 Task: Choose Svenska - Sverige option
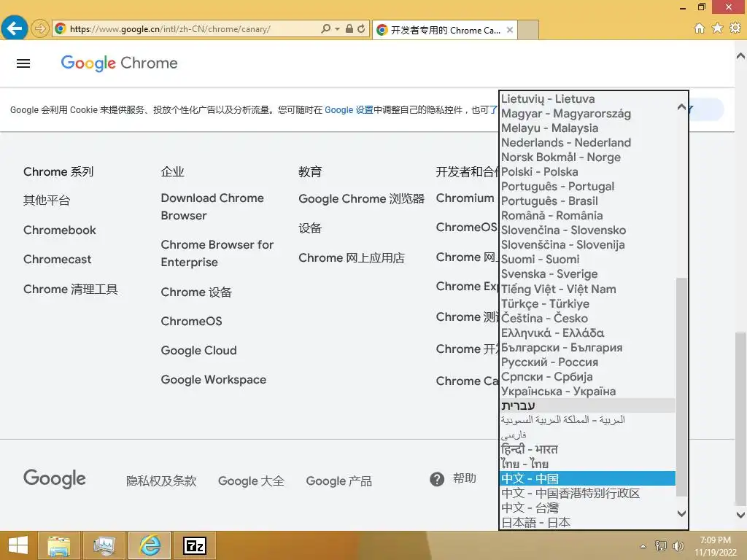[587, 274]
